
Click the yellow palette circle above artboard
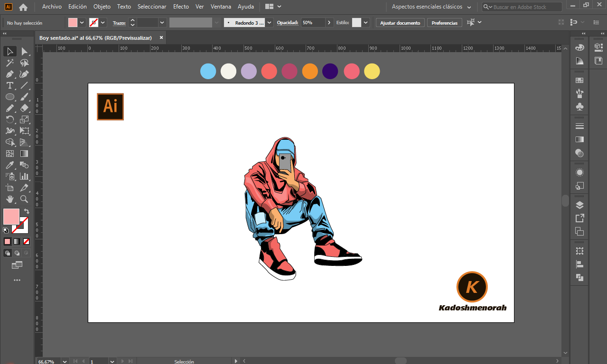(x=372, y=71)
